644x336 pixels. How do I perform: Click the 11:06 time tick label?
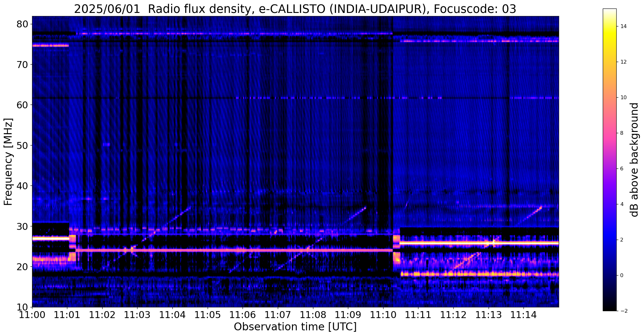[243, 315]
